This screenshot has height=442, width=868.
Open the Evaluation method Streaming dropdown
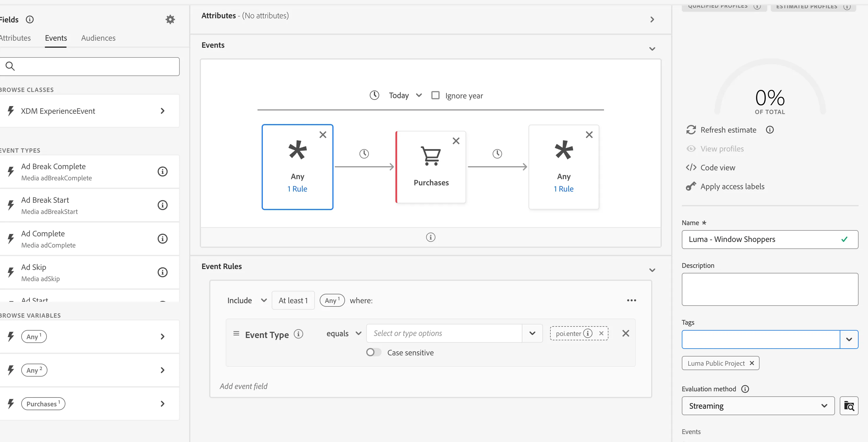click(x=758, y=406)
